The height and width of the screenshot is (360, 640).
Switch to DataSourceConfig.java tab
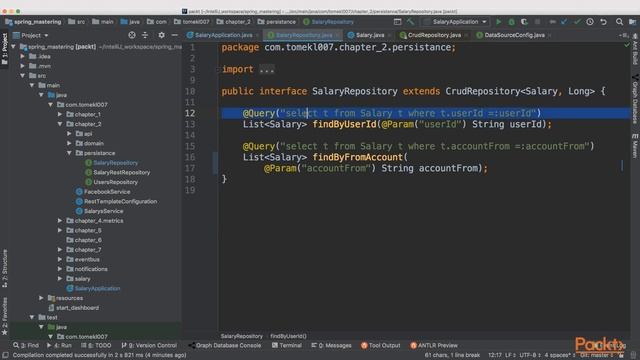point(514,35)
